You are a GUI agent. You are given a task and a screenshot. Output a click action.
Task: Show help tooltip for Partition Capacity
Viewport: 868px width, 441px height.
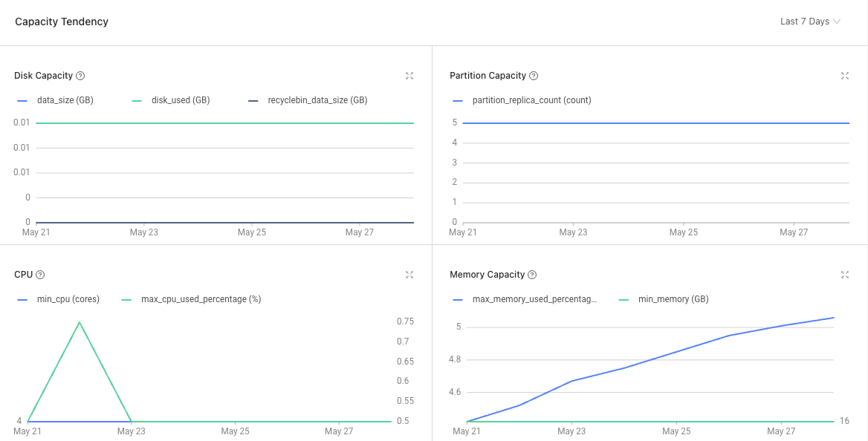tap(534, 76)
